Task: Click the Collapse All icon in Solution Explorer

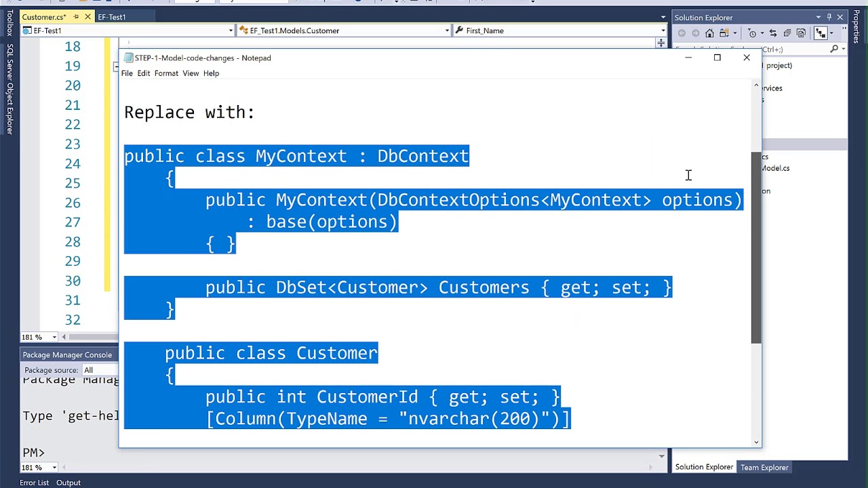Action: (787, 33)
